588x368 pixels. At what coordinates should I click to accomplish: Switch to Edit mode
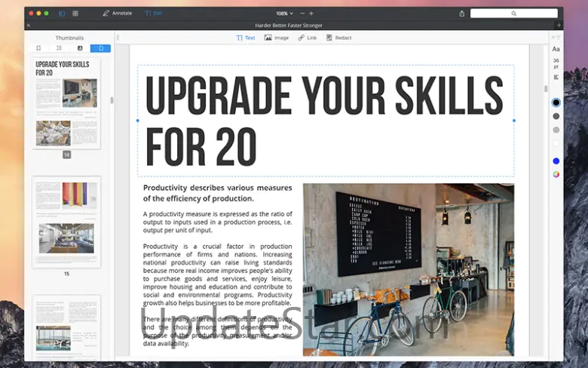point(154,13)
